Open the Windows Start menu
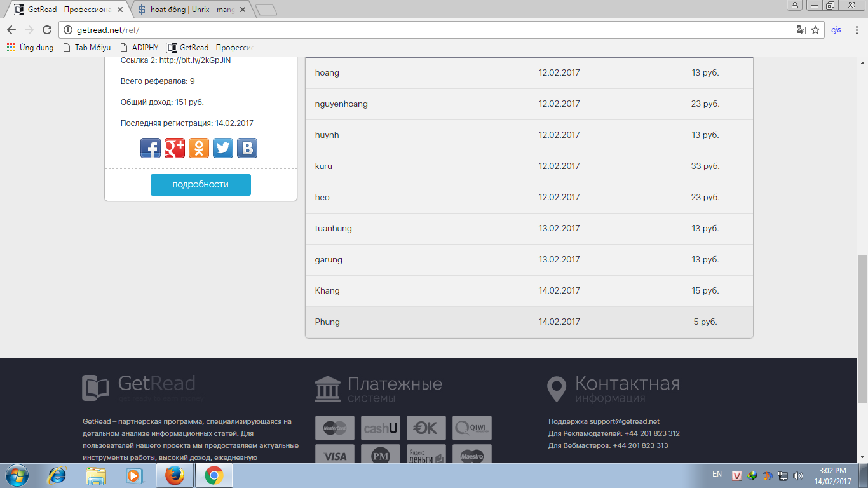 17,475
